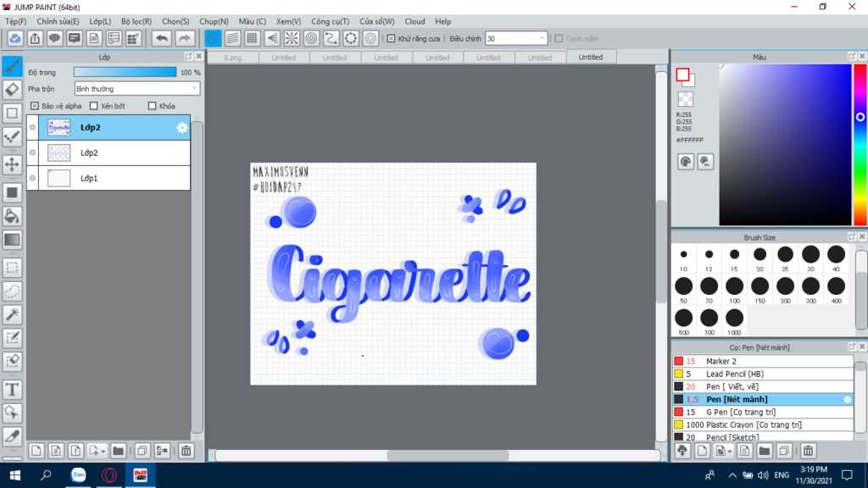The image size is (868, 488).
Task: Enable the curve snap guide
Action: click(331, 38)
